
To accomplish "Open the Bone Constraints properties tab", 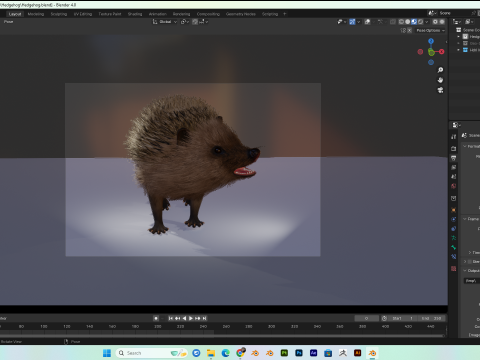I will click(454, 257).
